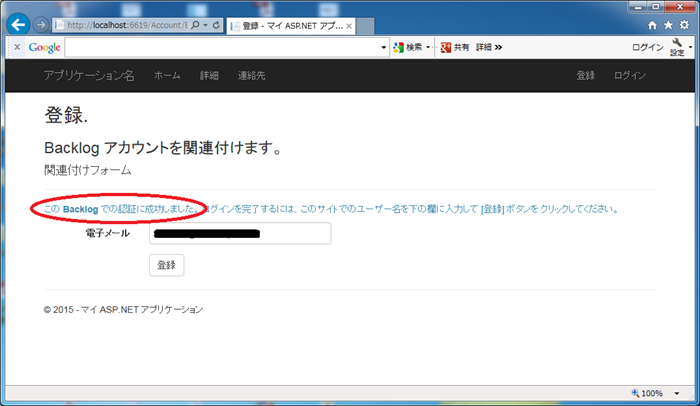Screen dimensions: 700x406
Task: Click the browser forward arrow button
Action: point(41,25)
